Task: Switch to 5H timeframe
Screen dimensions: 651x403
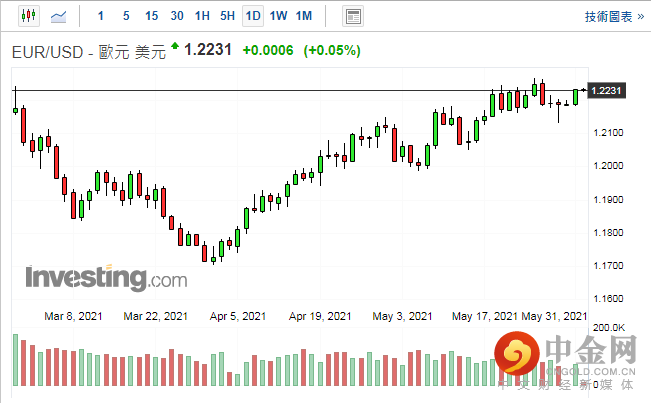Action: [227, 16]
